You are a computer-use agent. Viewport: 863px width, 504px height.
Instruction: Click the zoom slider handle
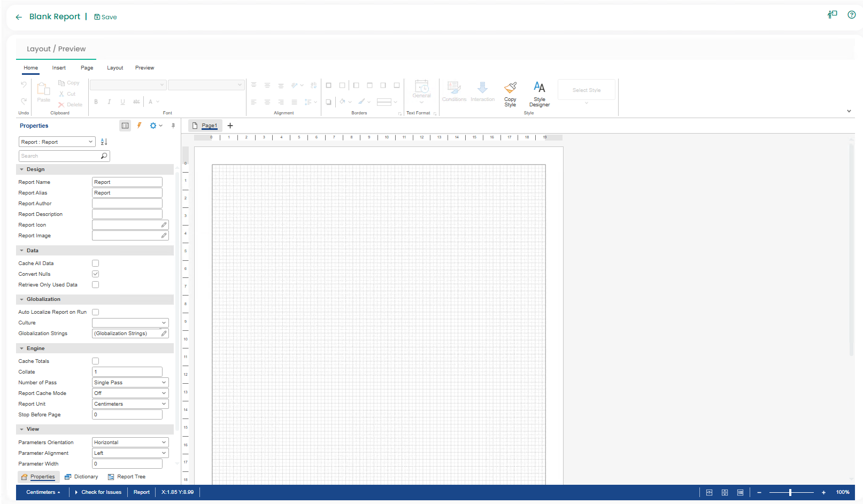pos(790,492)
